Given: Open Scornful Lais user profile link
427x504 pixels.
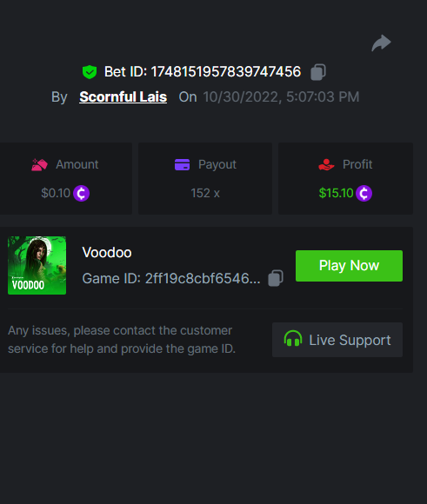Looking at the screenshot, I should (123, 96).
